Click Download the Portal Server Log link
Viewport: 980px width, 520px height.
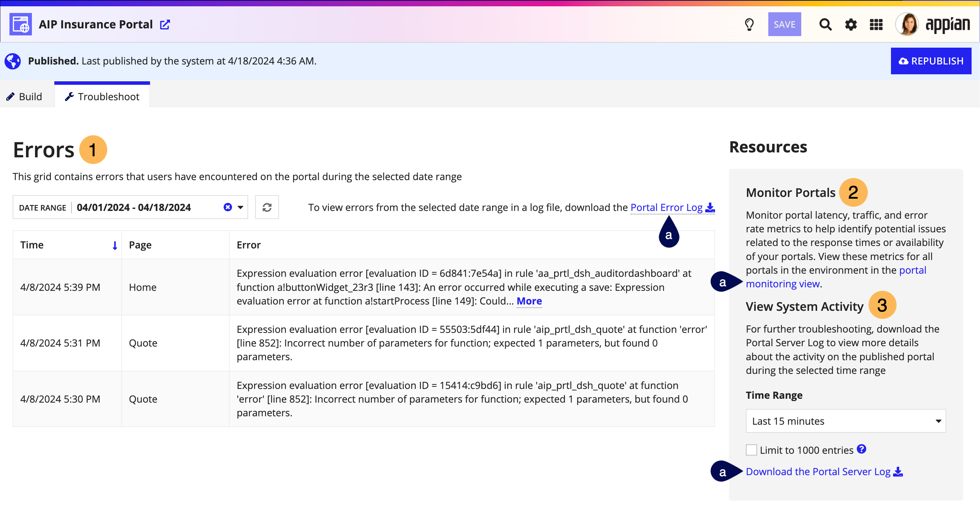point(818,472)
